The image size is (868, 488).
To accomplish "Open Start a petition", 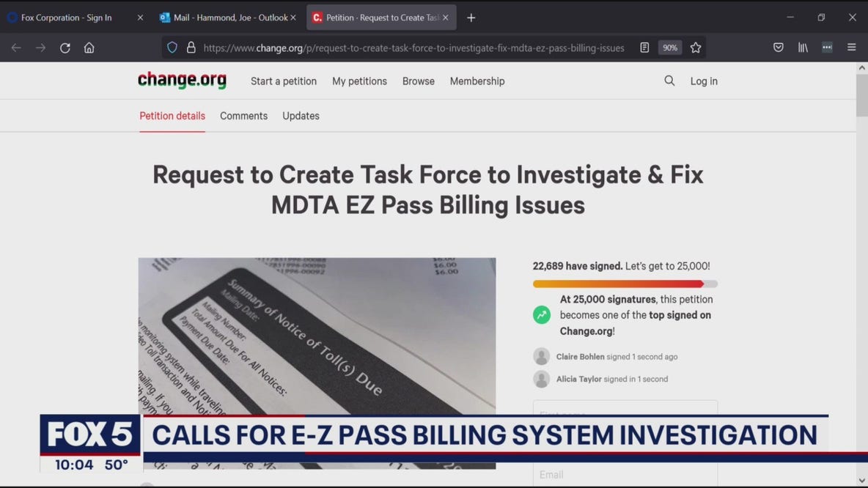I will click(284, 81).
